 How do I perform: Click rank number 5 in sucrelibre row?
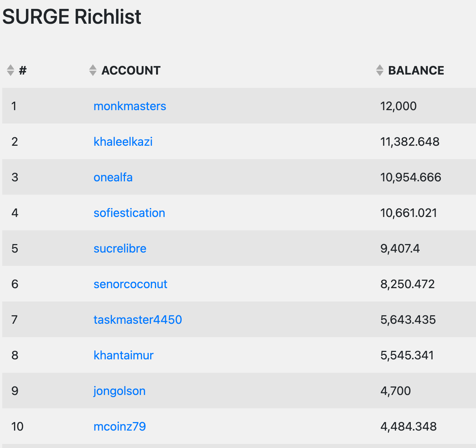pos(15,248)
